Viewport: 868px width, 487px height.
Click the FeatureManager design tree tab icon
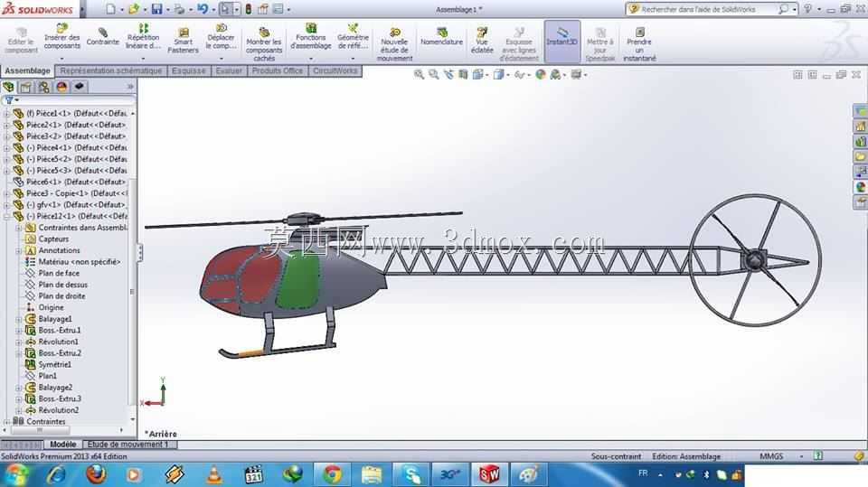click(9, 87)
